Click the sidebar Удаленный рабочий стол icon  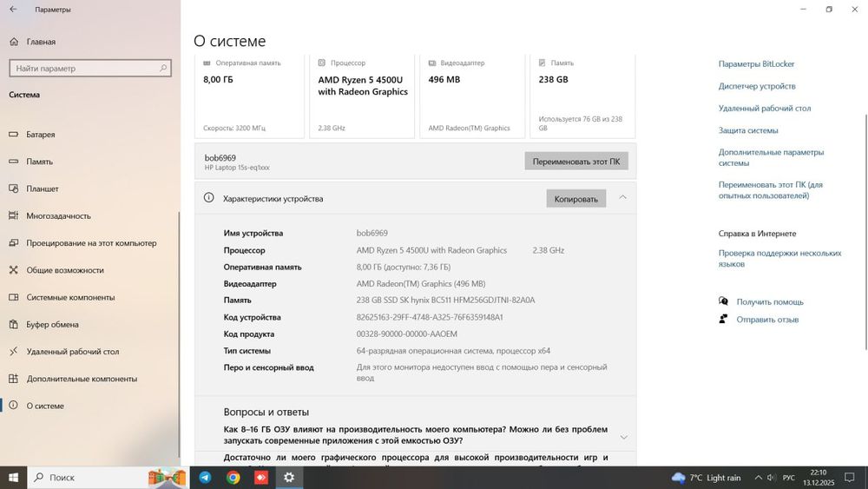(x=14, y=352)
